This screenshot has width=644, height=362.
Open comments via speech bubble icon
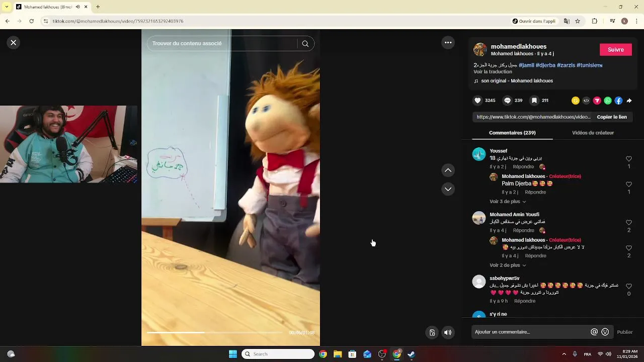click(x=507, y=101)
